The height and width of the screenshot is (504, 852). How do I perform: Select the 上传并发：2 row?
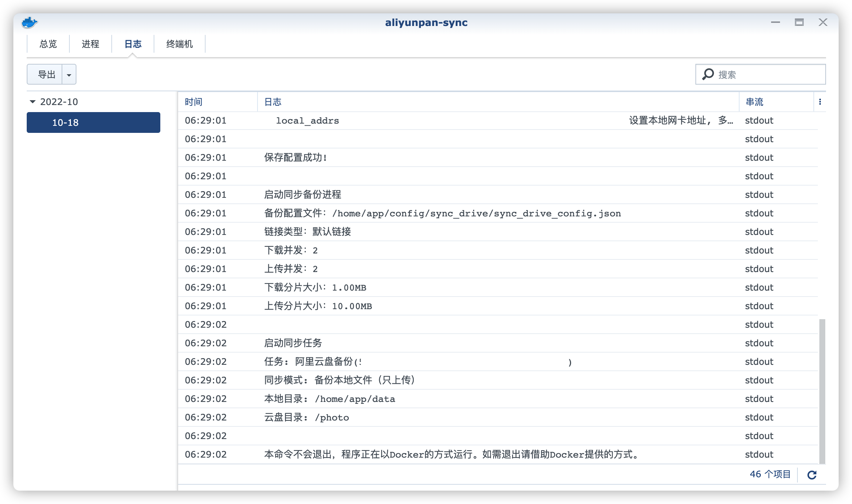(x=498, y=269)
